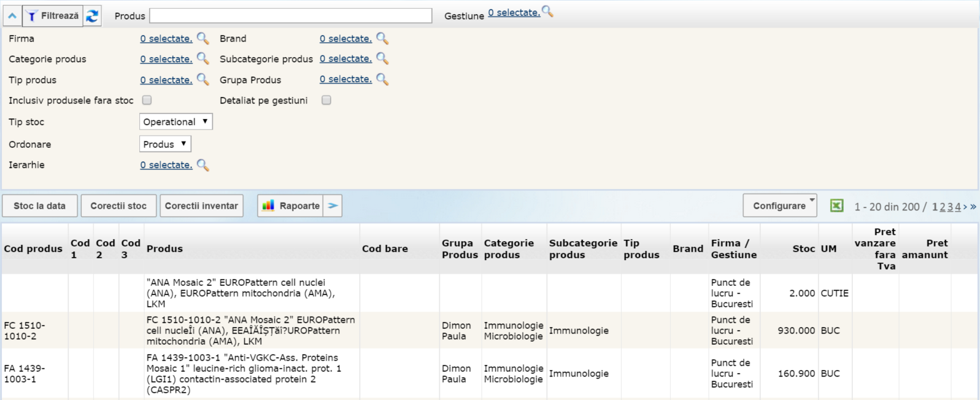Open Corectii inventar
The height and width of the screenshot is (400, 980).
[201, 206]
